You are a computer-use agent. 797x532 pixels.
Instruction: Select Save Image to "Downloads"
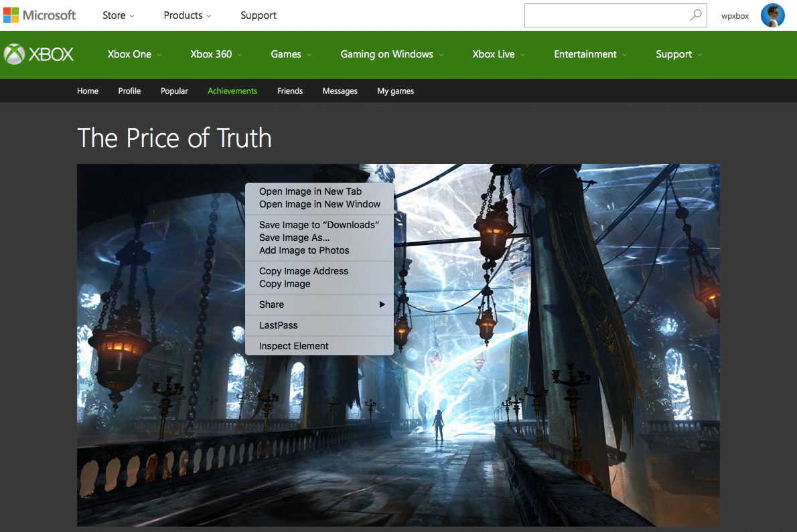click(x=319, y=225)
